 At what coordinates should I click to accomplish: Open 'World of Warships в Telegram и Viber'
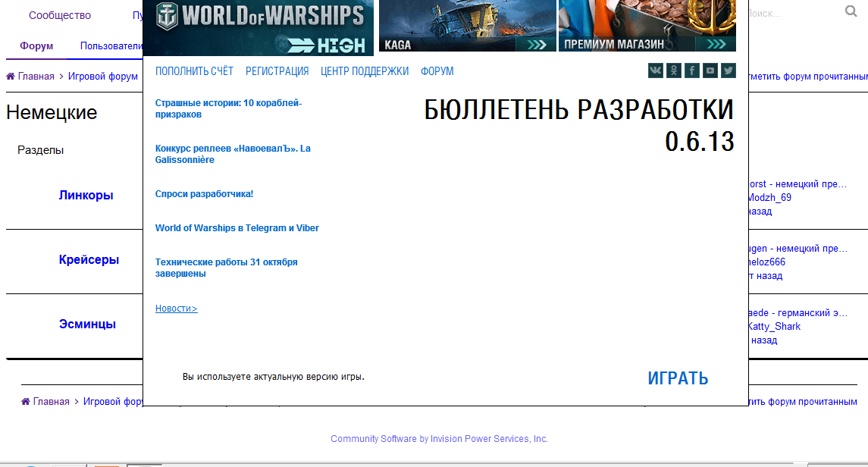point(237,228)
